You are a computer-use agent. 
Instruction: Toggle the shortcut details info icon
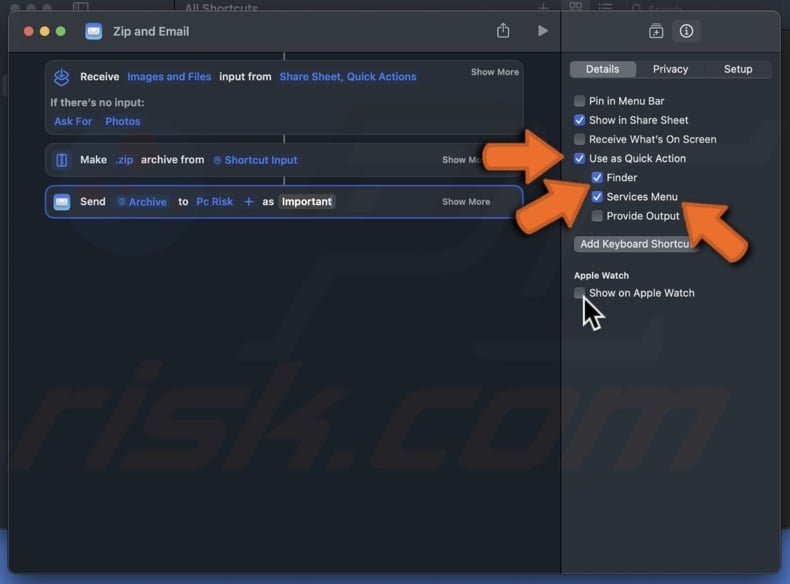(x=686, y=31)
